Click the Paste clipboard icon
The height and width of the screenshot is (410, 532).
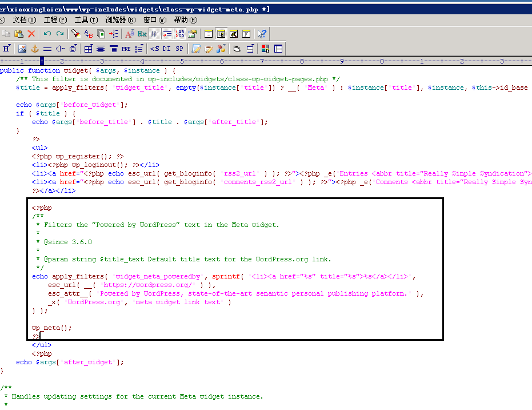click(x=19, y=34)
